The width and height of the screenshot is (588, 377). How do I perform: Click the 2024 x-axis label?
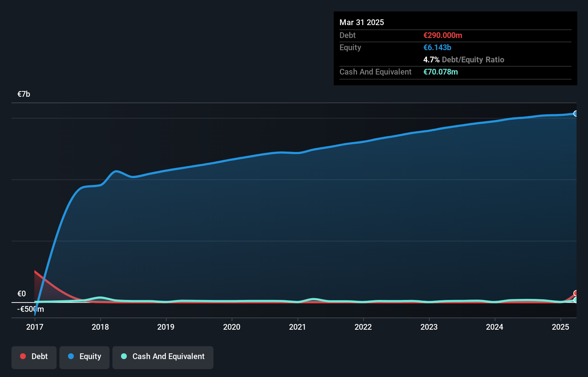coord(495,327)
